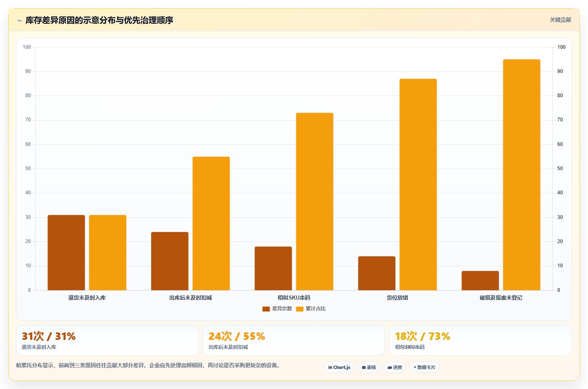Click the 退货未及时入库 caption in the first card
Viewport: 588px width, 389px height.
pyautogui.click(x=39, y=347)
